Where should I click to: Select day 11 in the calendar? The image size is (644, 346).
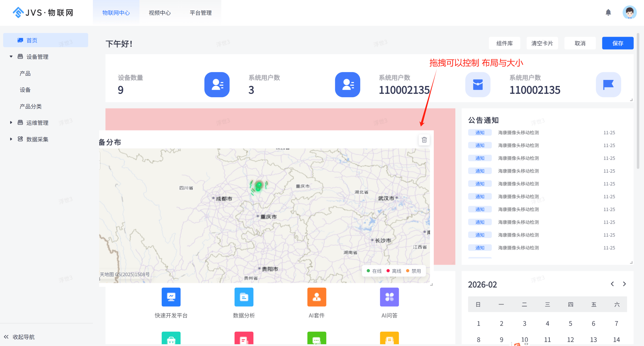[547, 340]
